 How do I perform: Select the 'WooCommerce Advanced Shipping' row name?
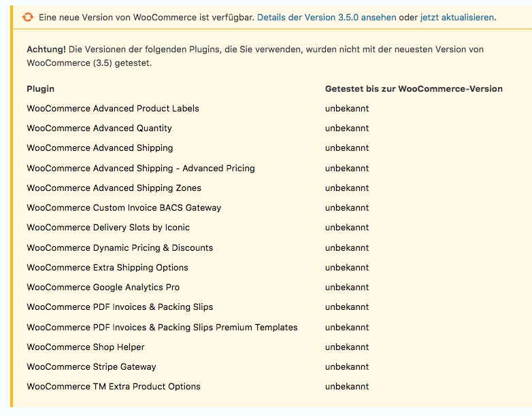(x=100, y=148)
